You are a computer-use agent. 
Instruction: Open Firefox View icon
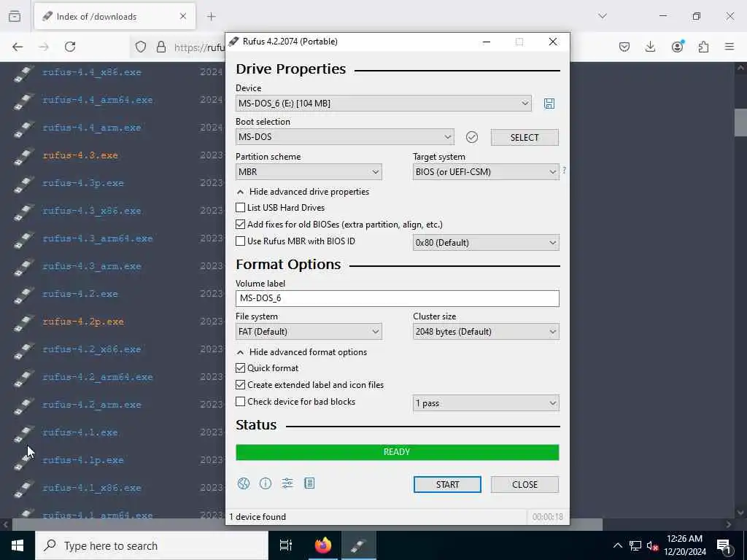(15, 16)
